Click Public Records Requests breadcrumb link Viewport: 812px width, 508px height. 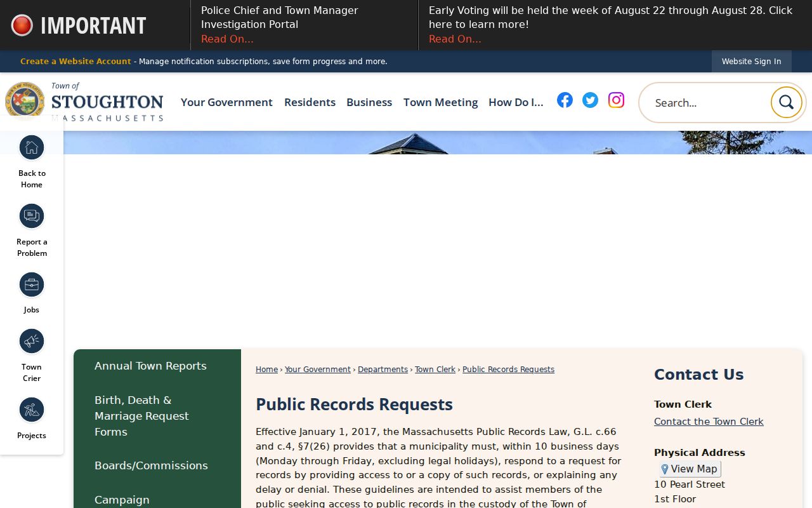(508, 370)
